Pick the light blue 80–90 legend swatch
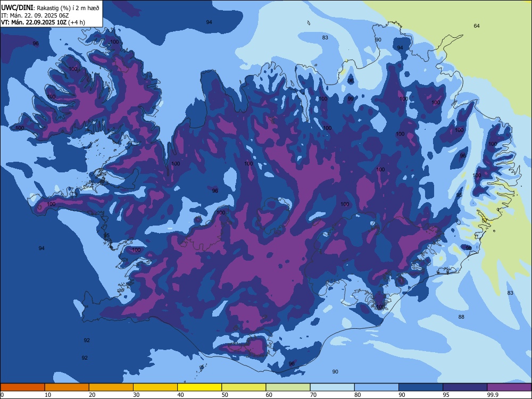 coord(376,387)
